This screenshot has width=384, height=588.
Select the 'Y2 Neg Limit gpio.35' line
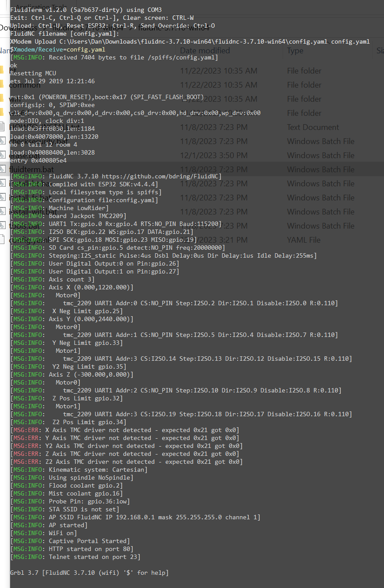coord(68,366)
